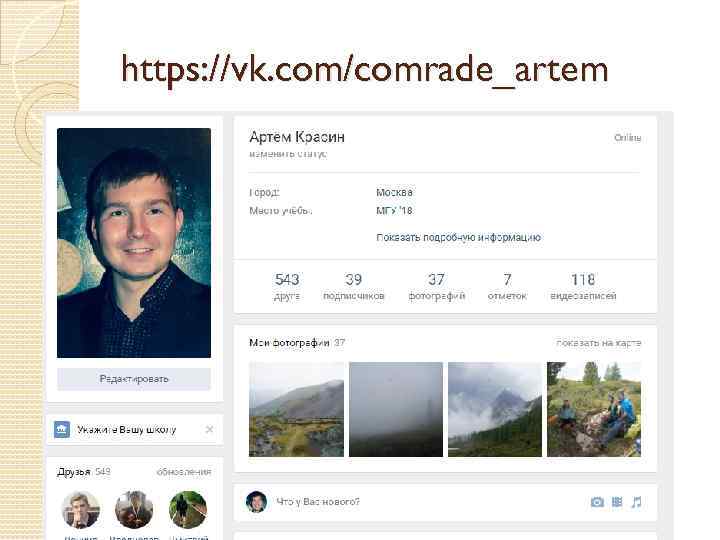Open the 543 друга counter
The width and height of the screenshot is (720, 540).
pos(287,287)
